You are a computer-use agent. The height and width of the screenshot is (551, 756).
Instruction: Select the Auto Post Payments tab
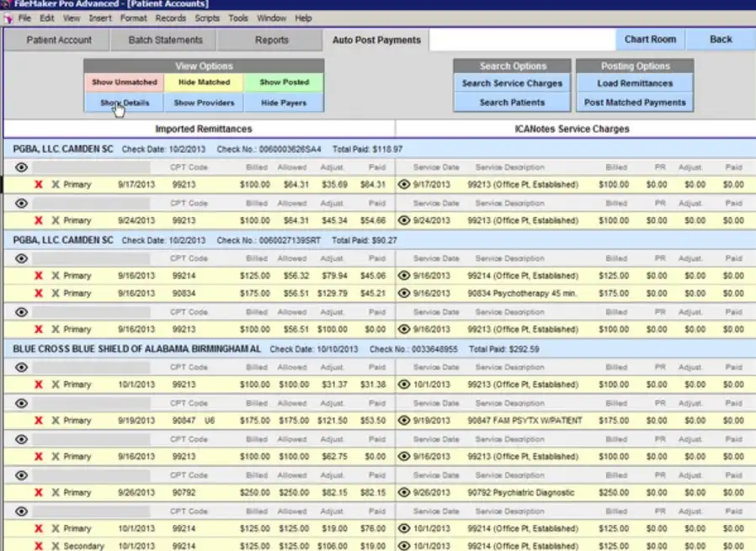click(377, 40)
